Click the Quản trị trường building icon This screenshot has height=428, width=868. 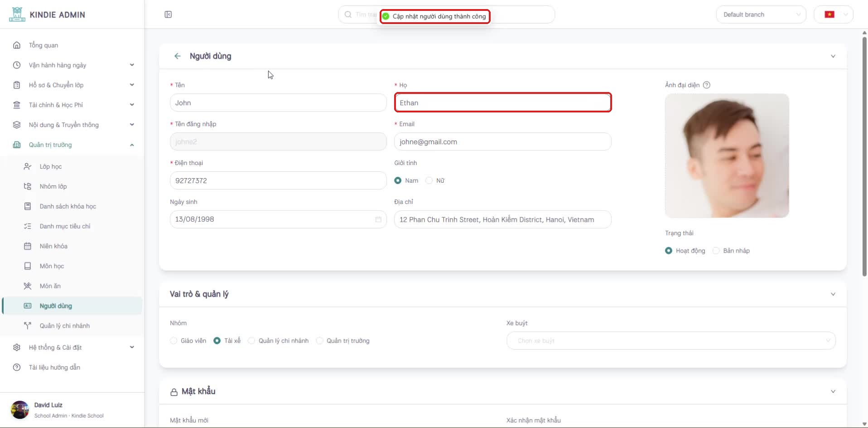pos(17,145)
